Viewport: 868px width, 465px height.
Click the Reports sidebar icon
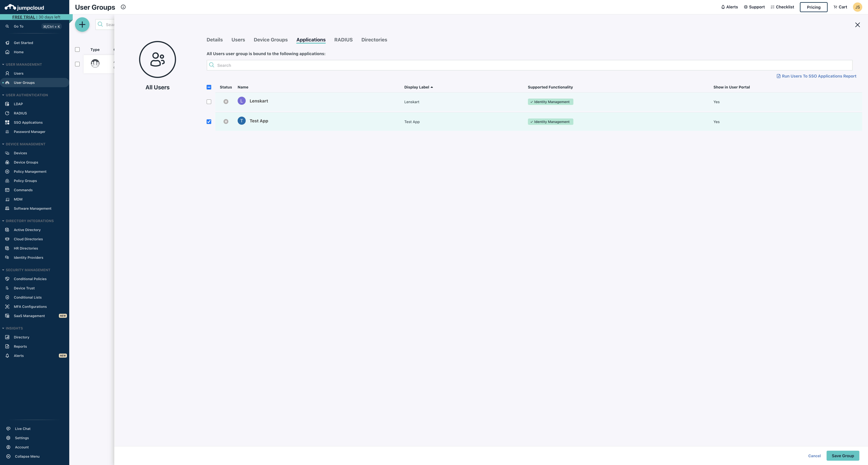[7, 346]
